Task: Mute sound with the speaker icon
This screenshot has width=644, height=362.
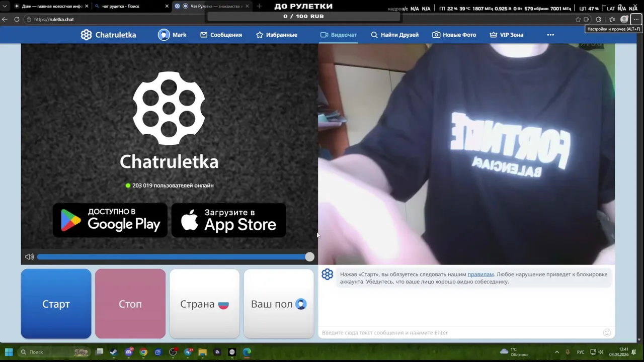Action: click(29, 257)
